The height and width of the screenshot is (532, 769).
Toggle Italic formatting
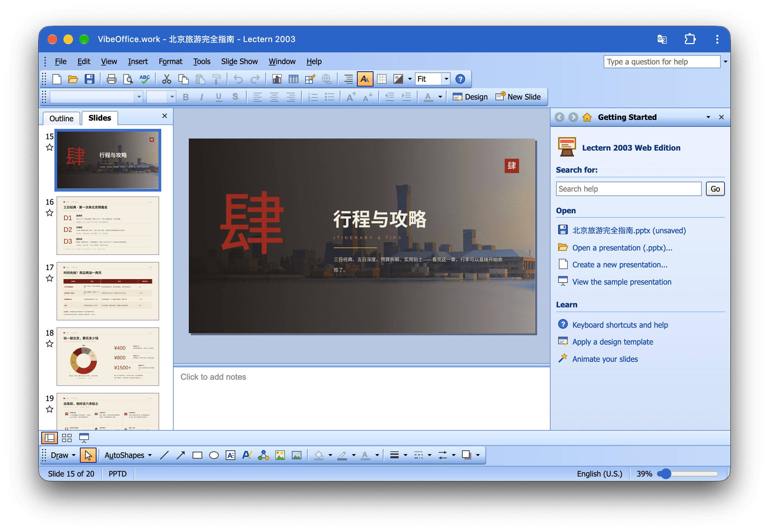point(202,97)
